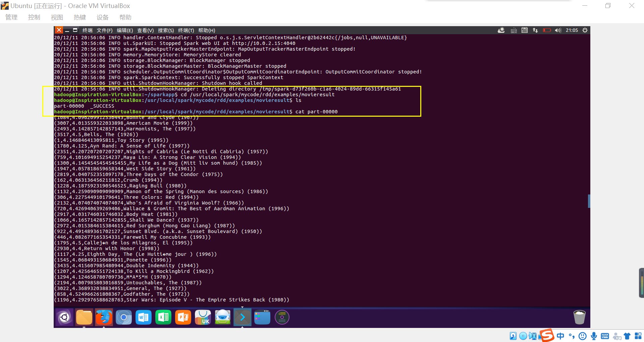
Task: Open the power and settings session menu
Action: pyautogui.click(x=585, y=30)
